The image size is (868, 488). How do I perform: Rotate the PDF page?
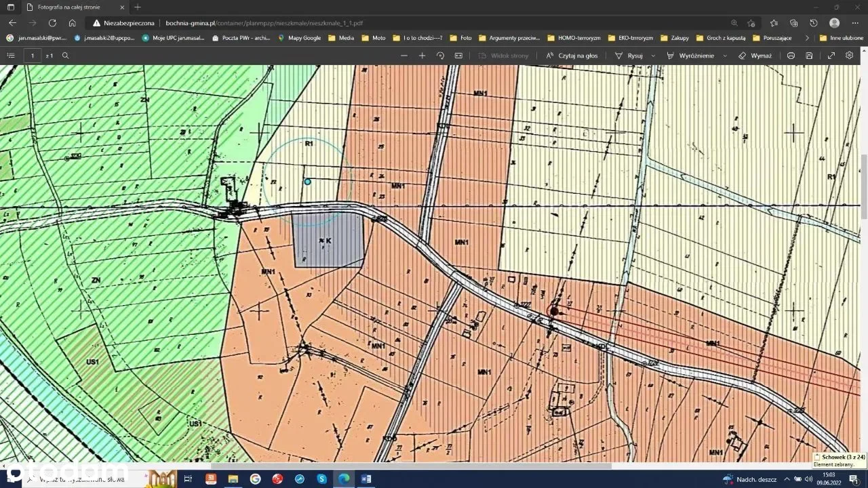coord(440,56)
